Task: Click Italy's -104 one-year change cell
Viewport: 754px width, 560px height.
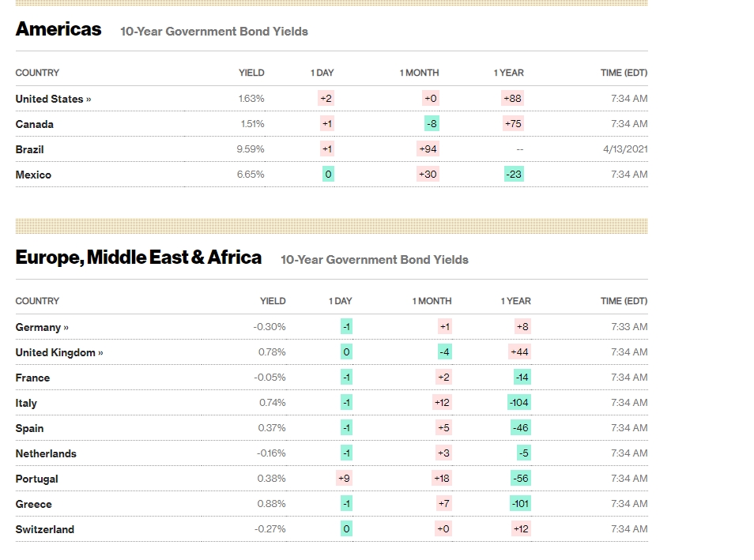Action: [519, 403]
